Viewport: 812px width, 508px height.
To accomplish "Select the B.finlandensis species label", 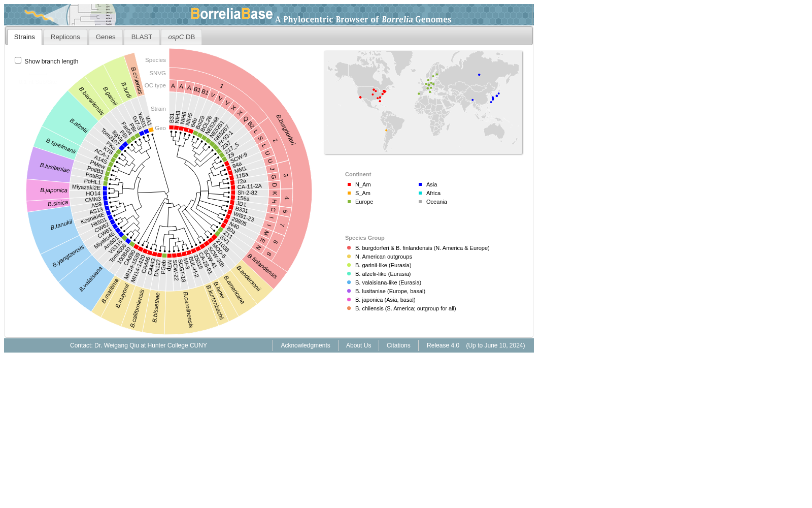I will [262, 267].
